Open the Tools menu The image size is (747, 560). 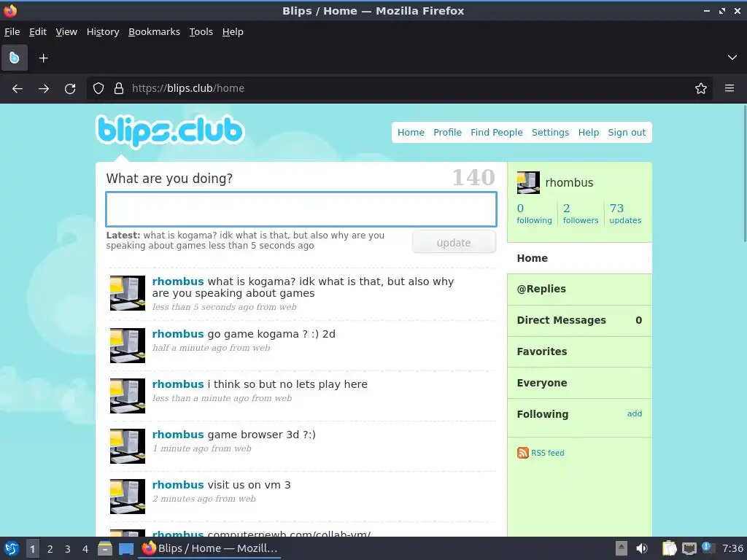[x=201, y=32]
